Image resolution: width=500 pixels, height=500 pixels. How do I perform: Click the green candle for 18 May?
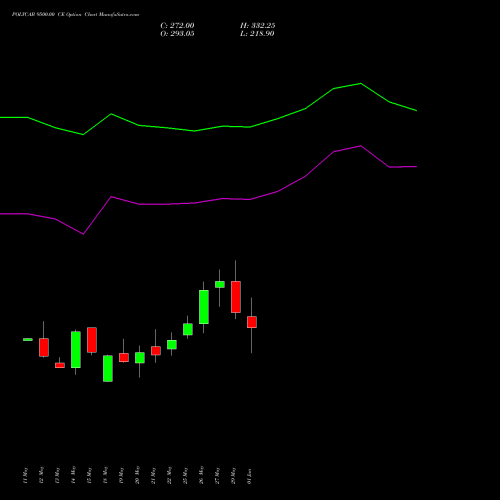(x=108, y=368)
